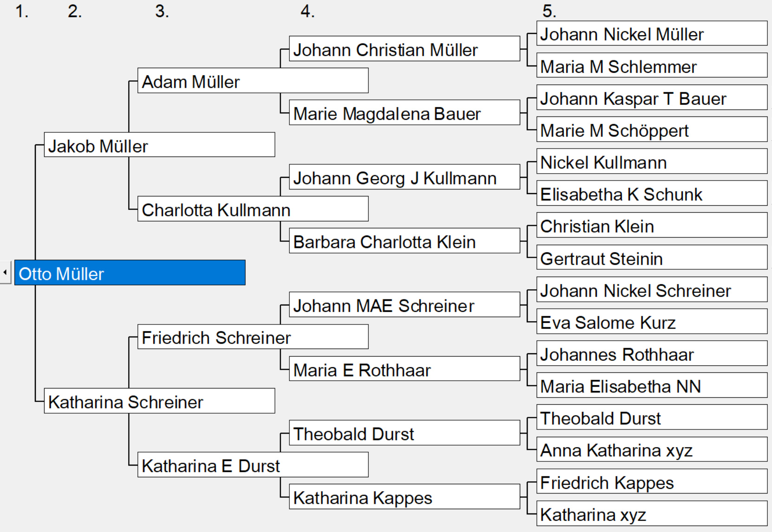Select the Otto Müller box
This screenshot has width=772, height=532.
130,272
